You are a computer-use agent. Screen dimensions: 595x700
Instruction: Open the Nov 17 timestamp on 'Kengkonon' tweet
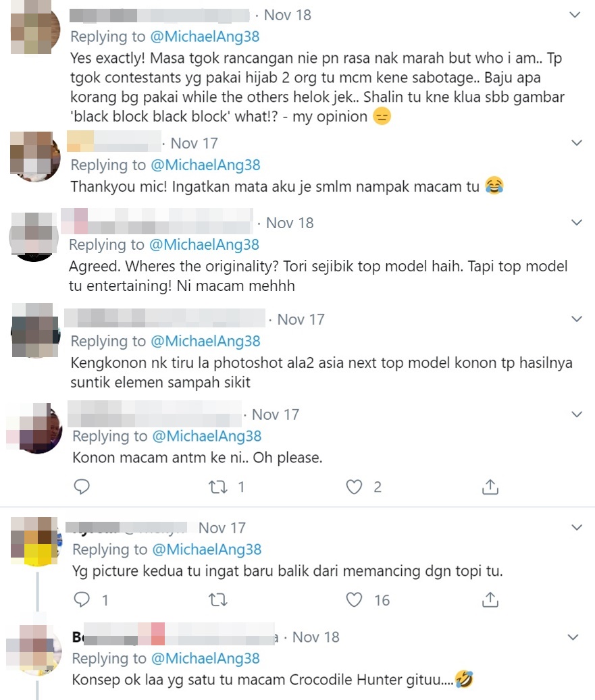(301, 319)
